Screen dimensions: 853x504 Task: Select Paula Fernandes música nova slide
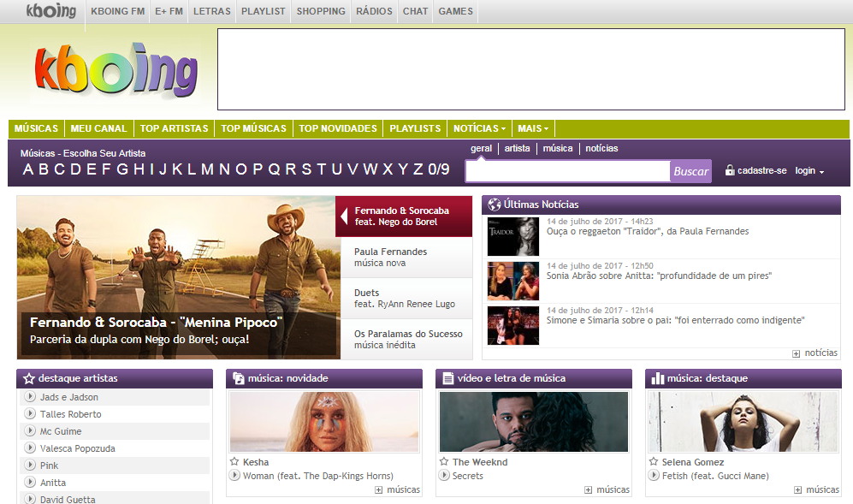coord(406,258)
